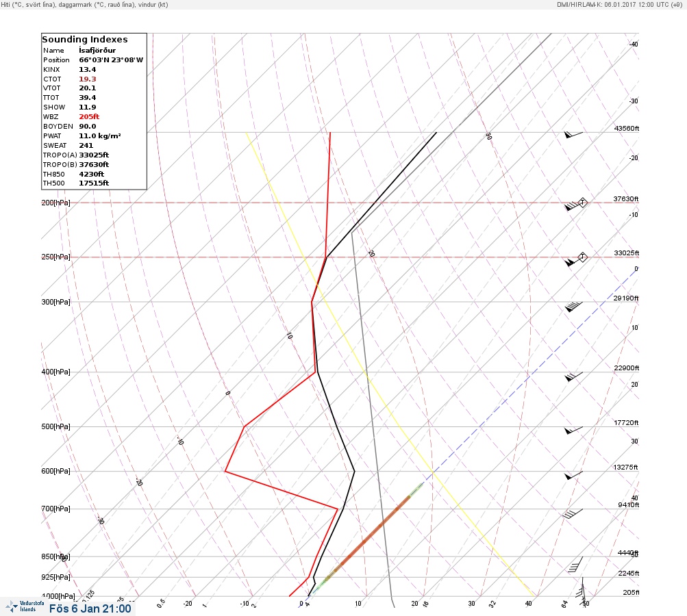
Task: Click the Vedurstofa Islands logo
Action: (24, 606)
